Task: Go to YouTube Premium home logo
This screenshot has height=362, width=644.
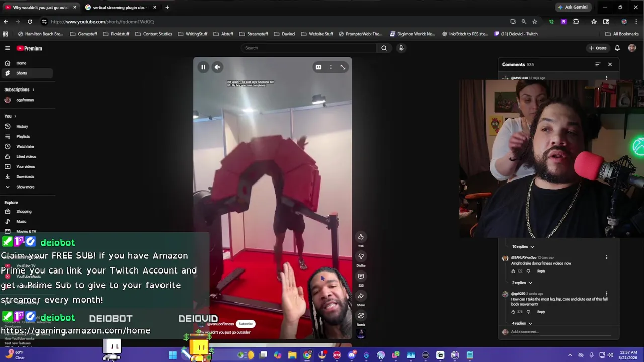Action: [30, 48]
